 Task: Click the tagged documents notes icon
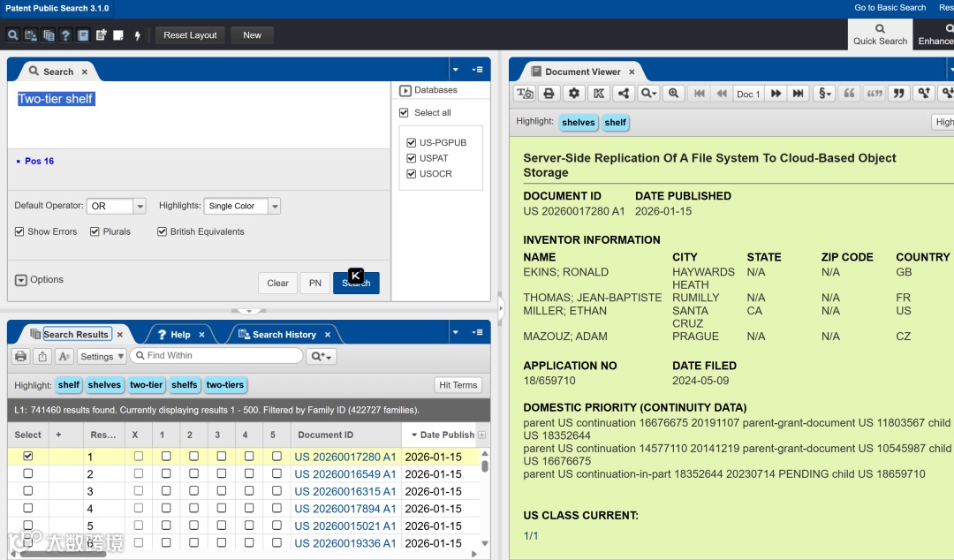(x=101, y=35)
